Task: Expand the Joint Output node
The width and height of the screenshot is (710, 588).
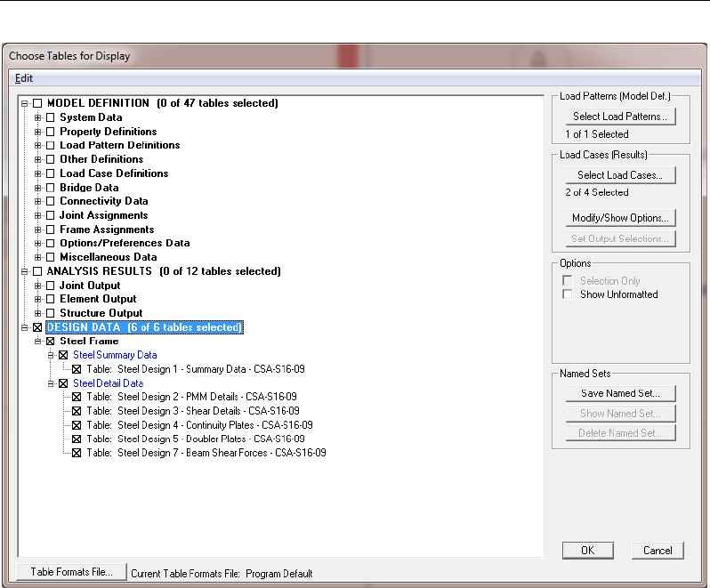Action: [37, 286]
